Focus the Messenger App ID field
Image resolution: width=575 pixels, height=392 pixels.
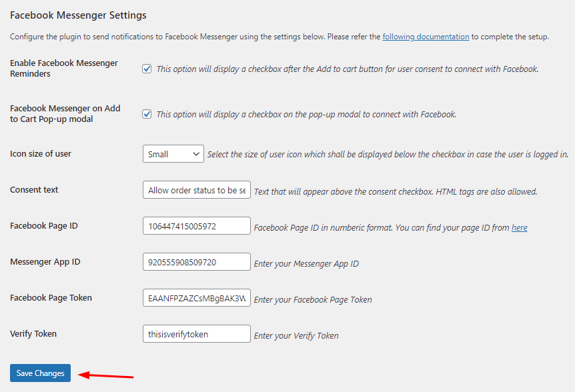[197, 261]
